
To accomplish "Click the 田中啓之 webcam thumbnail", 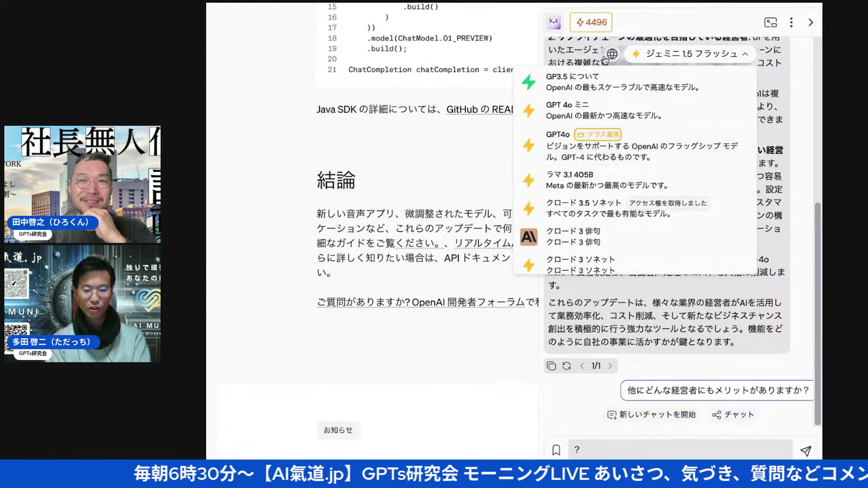I will pyautogui.click(x=82, y=184).
